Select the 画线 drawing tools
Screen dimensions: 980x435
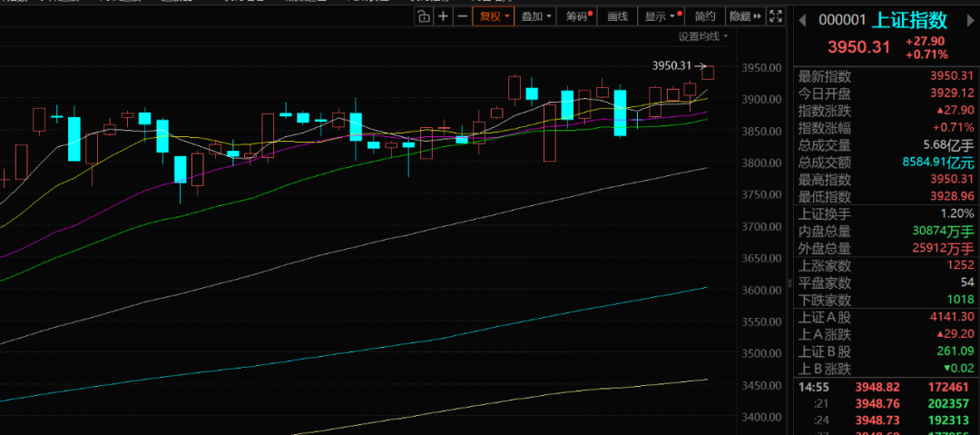(617, 16)
